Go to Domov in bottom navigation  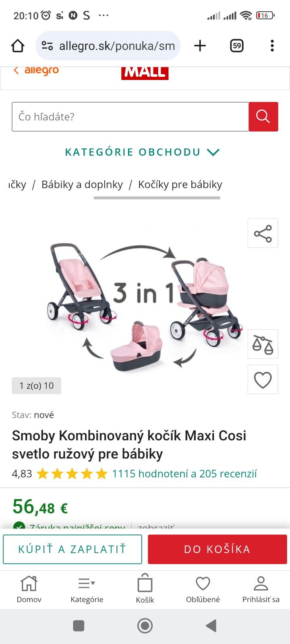pyautogui.click(x=29, y=590)
